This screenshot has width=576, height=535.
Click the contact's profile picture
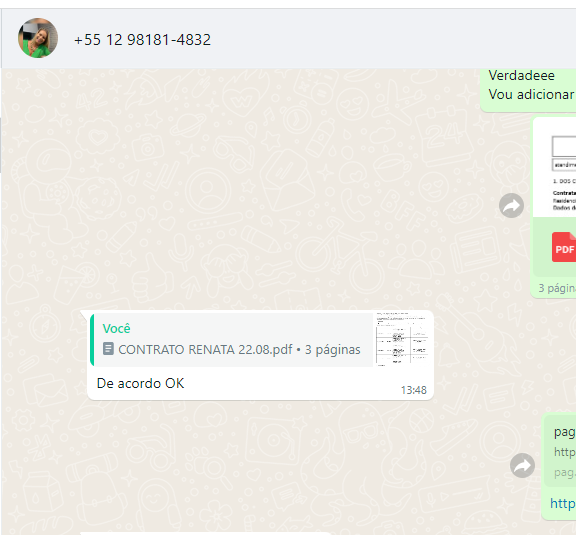(x=38, y=38)
